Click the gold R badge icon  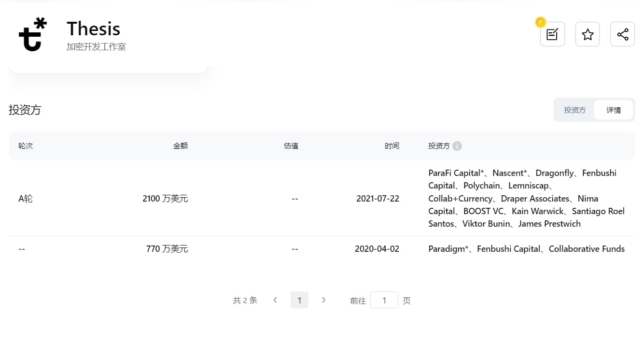click(x=541, y=22)
